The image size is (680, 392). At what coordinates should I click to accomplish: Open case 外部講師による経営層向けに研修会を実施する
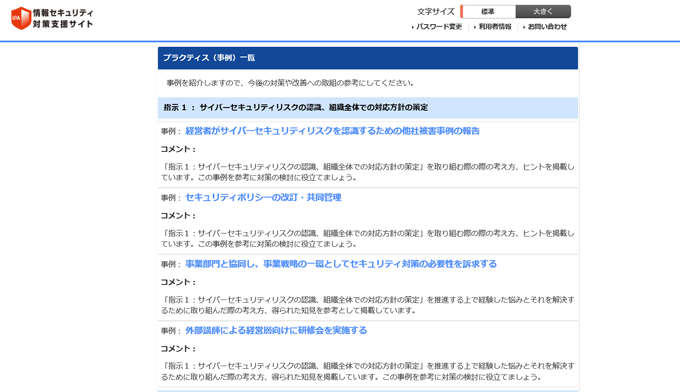pyautogui.click(x=276, y=330)
